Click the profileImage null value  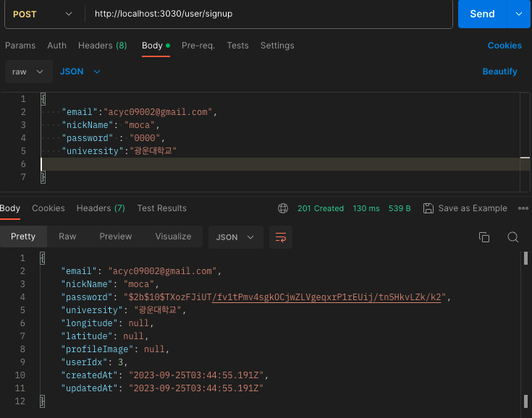pos(154,349)
